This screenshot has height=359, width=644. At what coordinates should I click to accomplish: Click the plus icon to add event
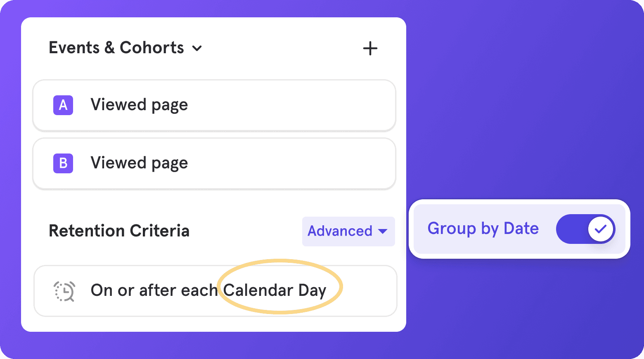(x=370, y=48)
